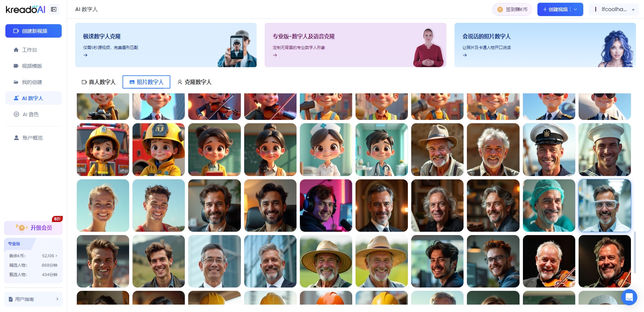This screenshot has width=644, height=312.
Task: Switch to the 真人数字人 tab
Action: click(99, 82)
